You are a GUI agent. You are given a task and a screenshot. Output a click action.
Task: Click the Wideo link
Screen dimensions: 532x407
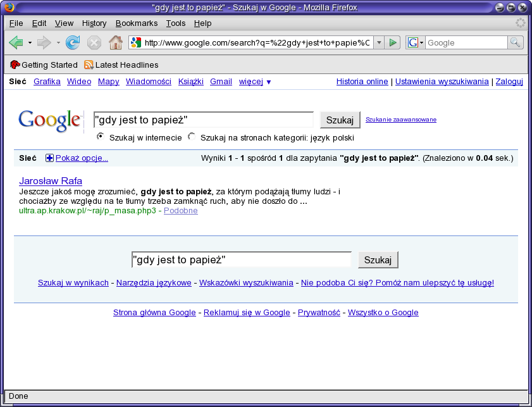tap(79, 82)
